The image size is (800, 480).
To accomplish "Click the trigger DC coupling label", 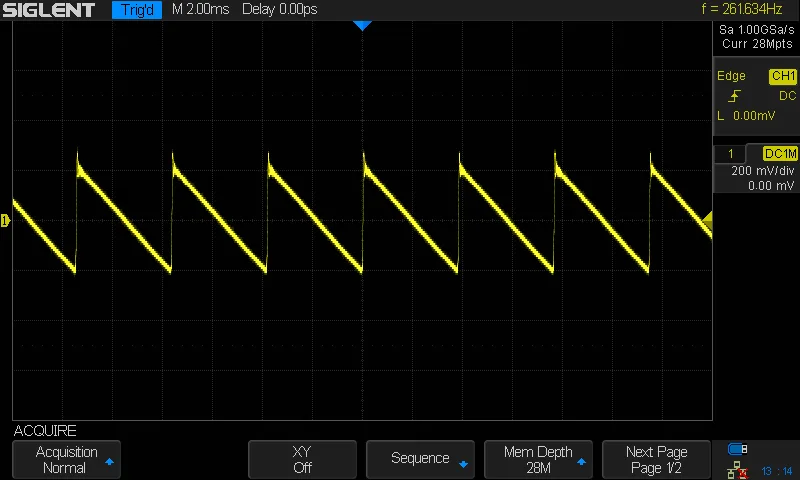I will (787, 95).
